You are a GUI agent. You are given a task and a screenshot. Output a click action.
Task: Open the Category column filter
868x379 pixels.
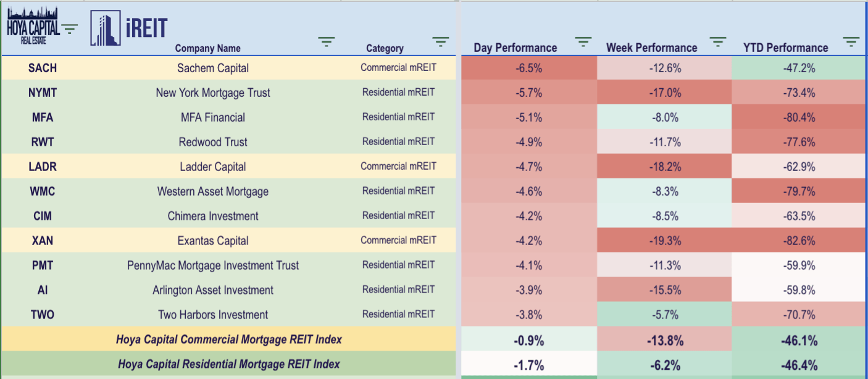point(440,41)
